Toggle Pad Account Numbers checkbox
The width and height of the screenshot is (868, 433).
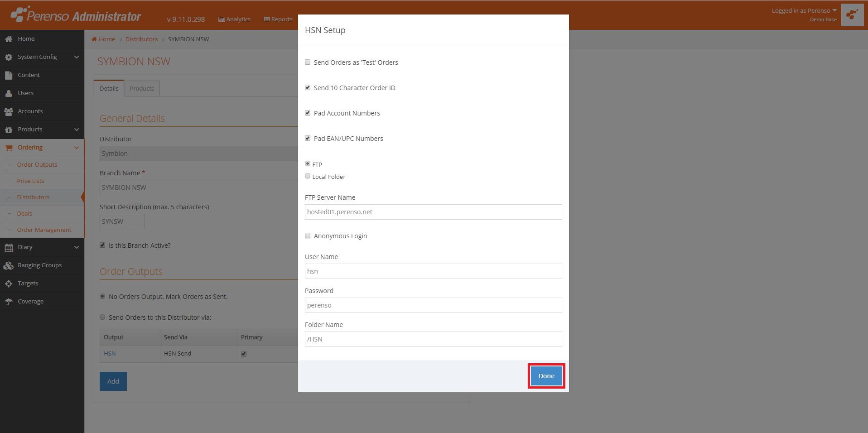point(308,113)
